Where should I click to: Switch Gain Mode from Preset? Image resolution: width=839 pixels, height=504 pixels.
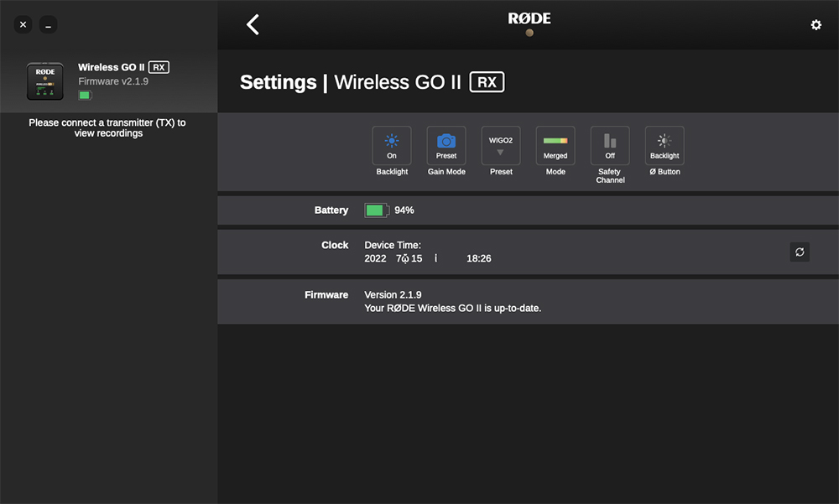(x=446, y=146)
